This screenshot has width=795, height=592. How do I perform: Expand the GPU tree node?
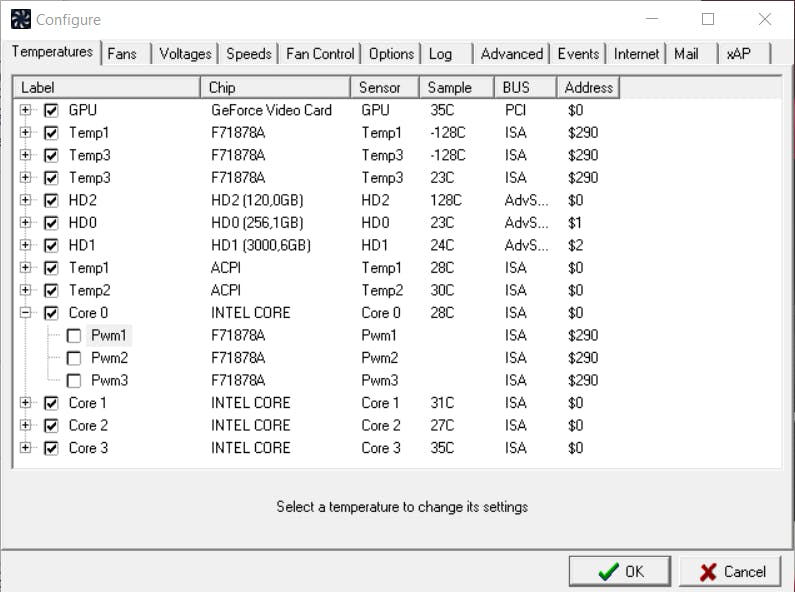point(26,110)
